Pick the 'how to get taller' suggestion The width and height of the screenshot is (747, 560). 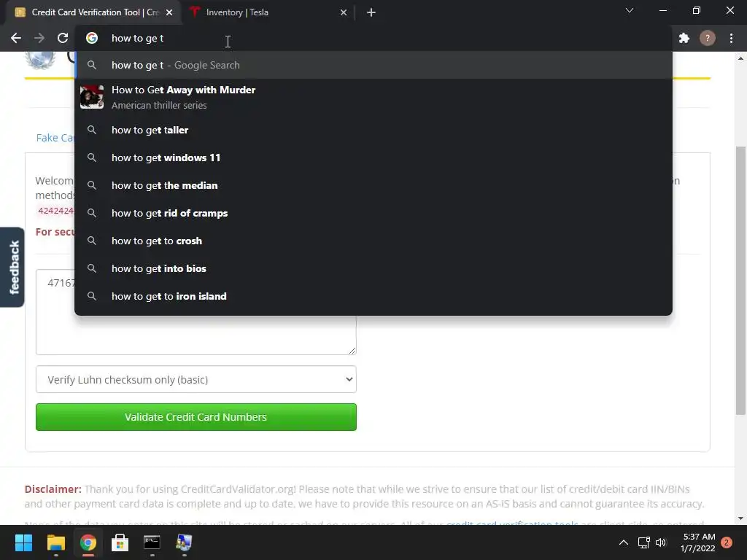click(373, 130)
